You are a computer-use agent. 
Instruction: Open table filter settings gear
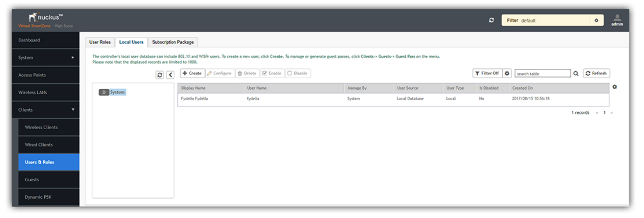tap(507, 73)
